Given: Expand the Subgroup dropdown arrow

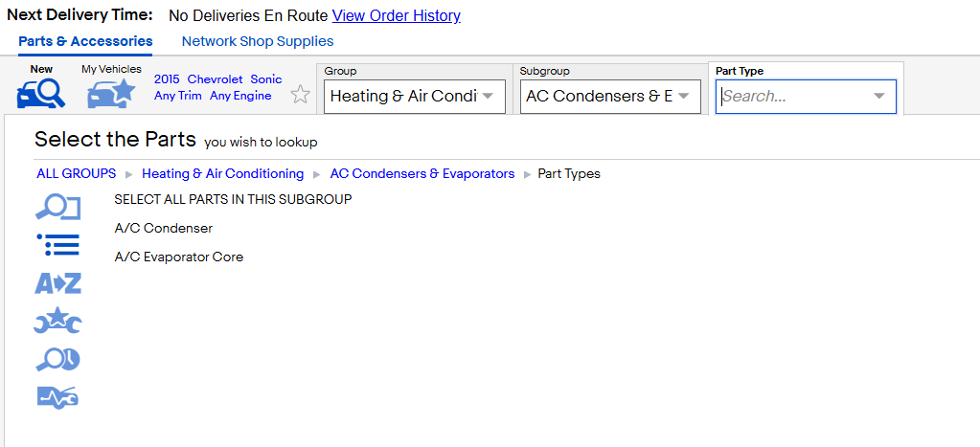Looking at the screenshot, I should 684,96.
